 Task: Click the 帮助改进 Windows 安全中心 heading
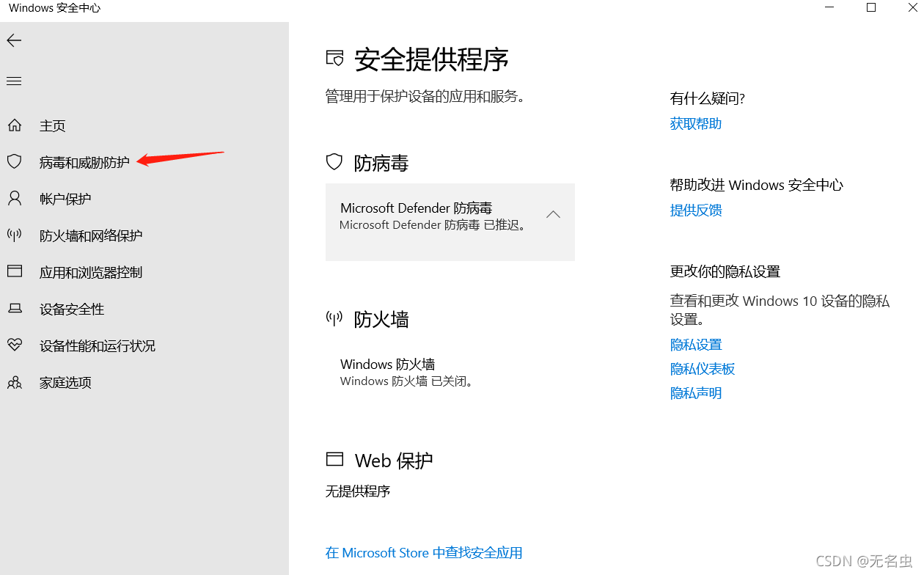click(757, 186)
